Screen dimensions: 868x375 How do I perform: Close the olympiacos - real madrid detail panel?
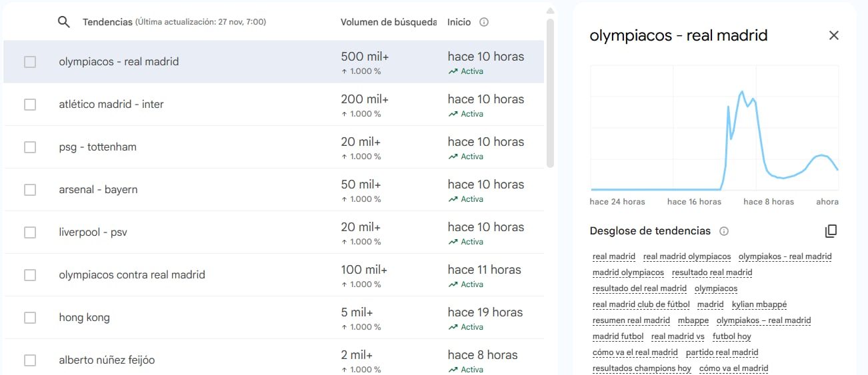coord(833,35)
